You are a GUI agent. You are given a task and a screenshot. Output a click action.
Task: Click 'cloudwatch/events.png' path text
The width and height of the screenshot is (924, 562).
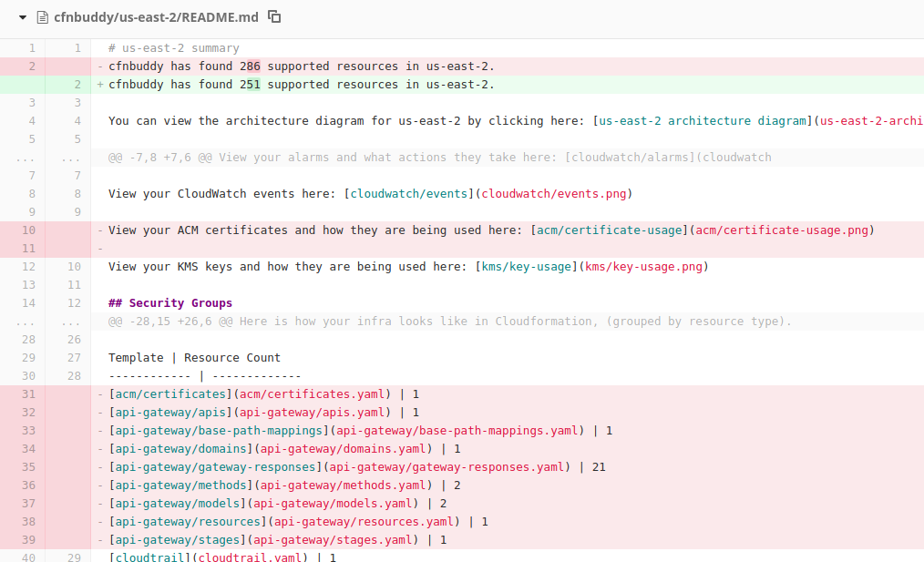coord(554,194)
